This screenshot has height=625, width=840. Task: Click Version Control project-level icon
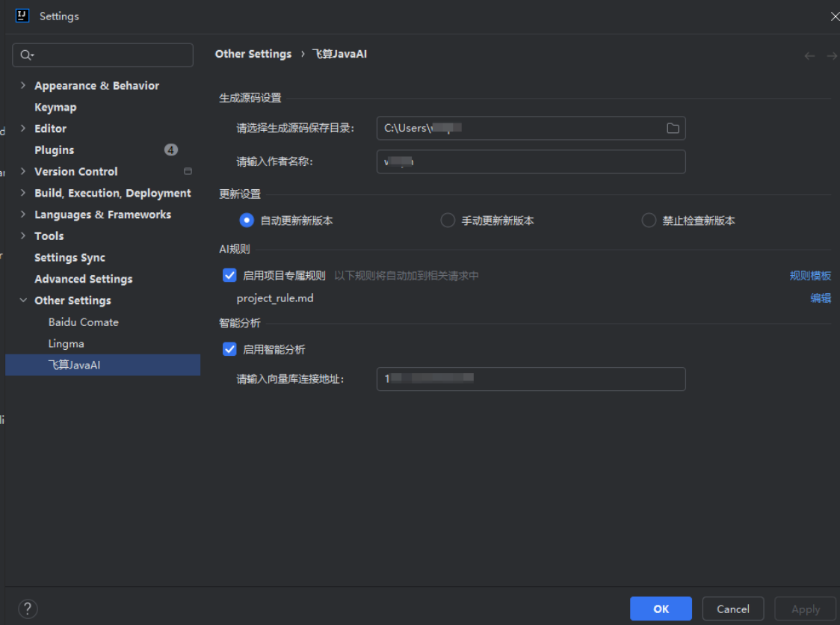point(188,171)
